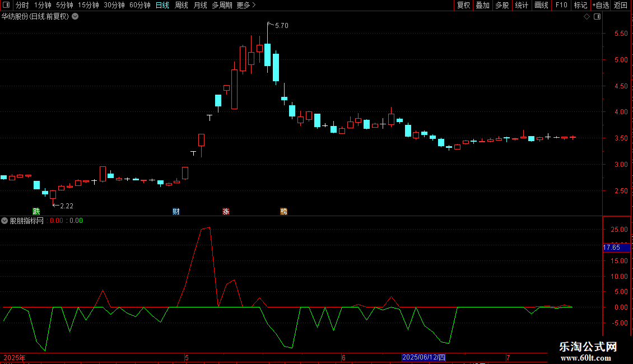Click the 股朋指标网 indicator name
This screenshot has width=633, height=364.
27,221
